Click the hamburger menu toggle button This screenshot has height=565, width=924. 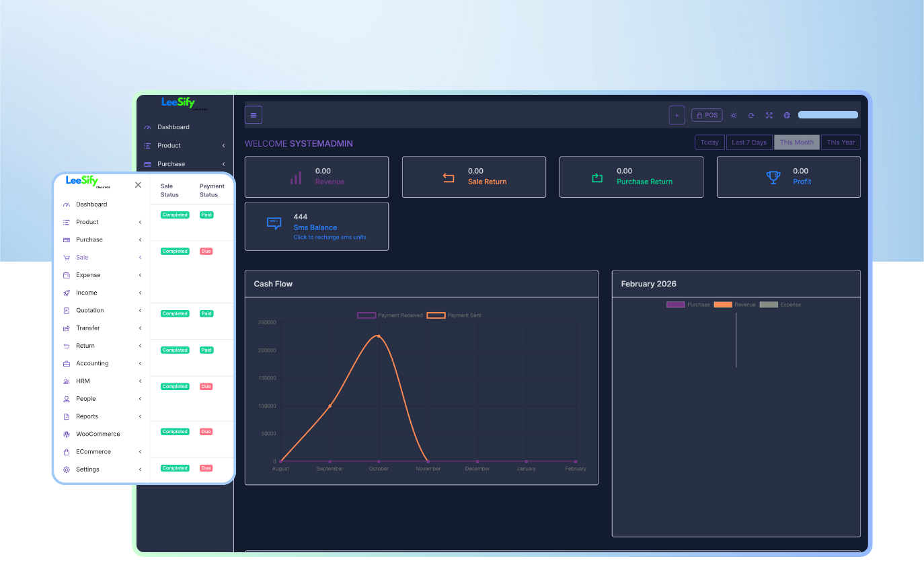(254, 115)
